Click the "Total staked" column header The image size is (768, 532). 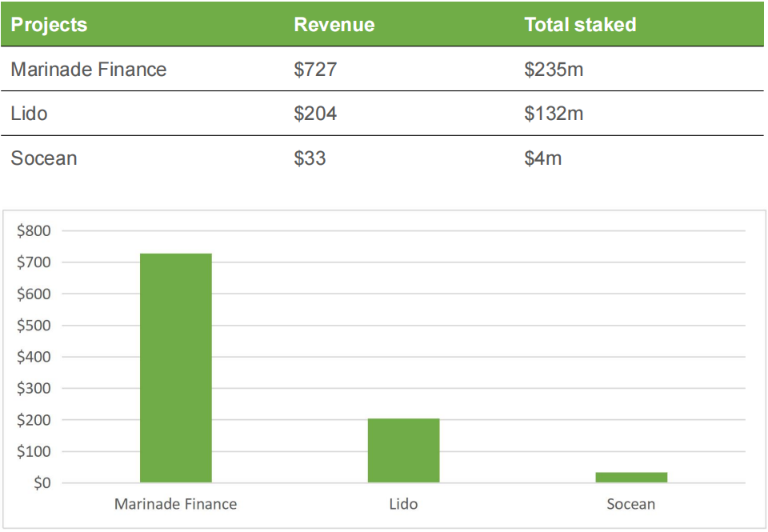click(x=581, y=25)
